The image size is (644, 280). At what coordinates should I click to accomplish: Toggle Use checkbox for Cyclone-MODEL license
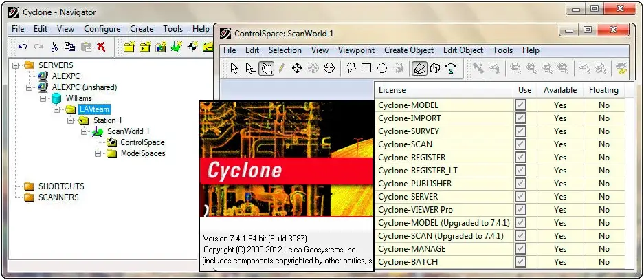(x=521, y=105)
